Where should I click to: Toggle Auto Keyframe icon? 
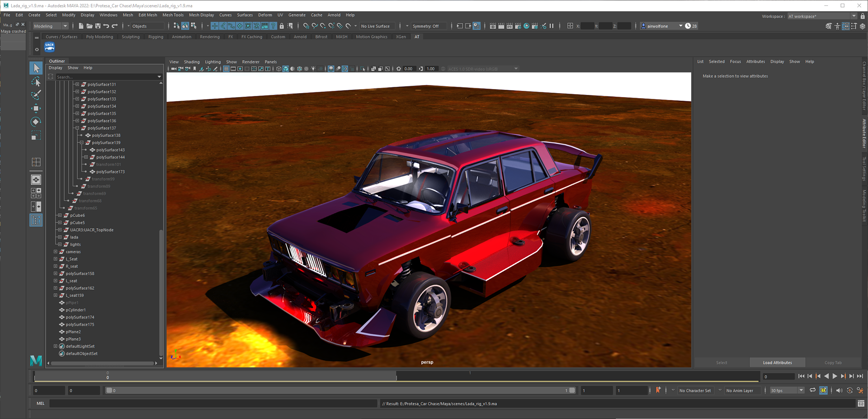click(849, 390)
